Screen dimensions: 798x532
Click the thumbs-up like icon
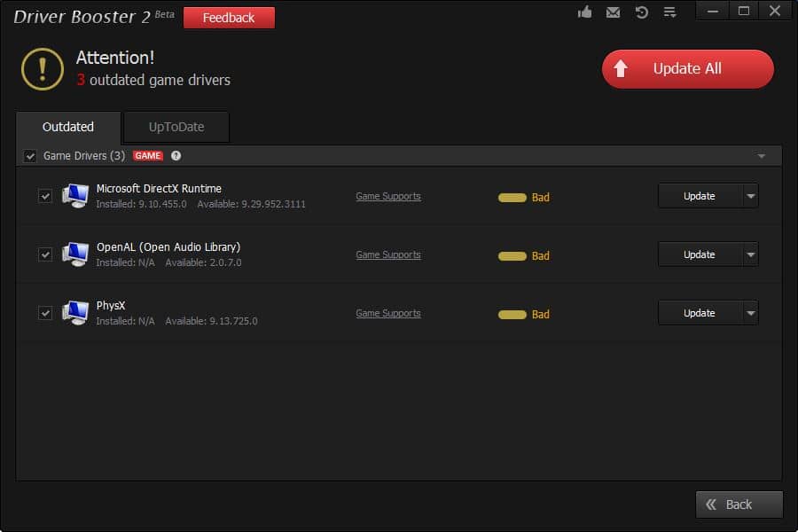coord(585,12)
